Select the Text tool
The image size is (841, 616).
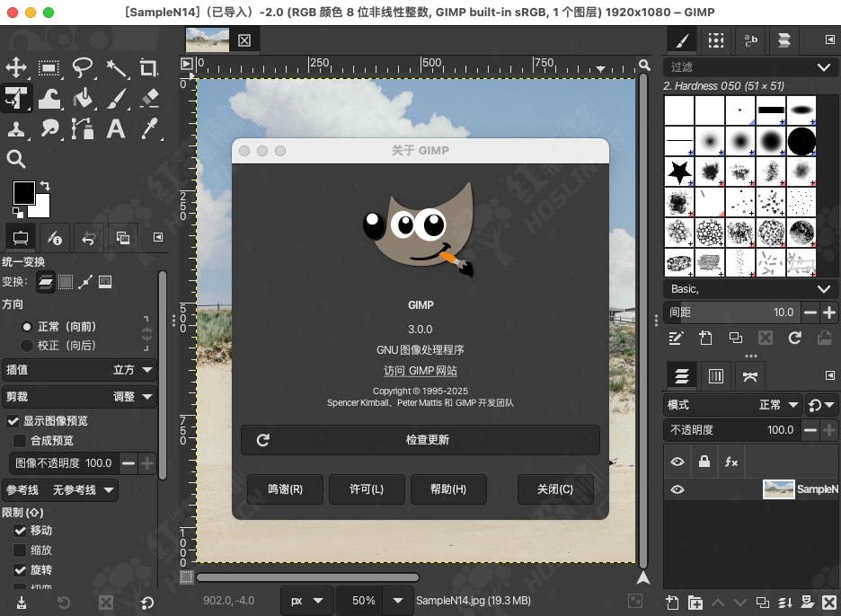[116, 128]
